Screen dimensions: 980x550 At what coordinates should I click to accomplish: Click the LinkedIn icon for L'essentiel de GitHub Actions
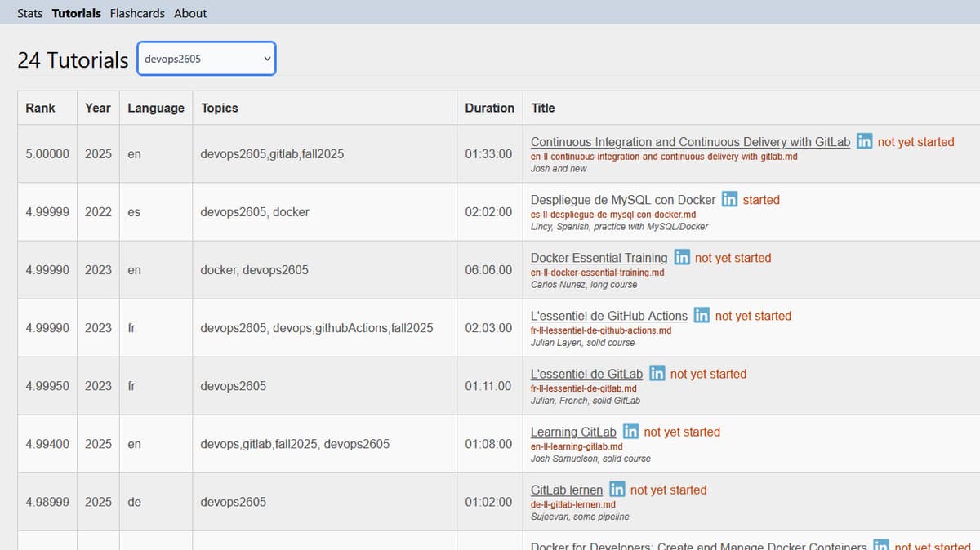click(x=702, y=316)
